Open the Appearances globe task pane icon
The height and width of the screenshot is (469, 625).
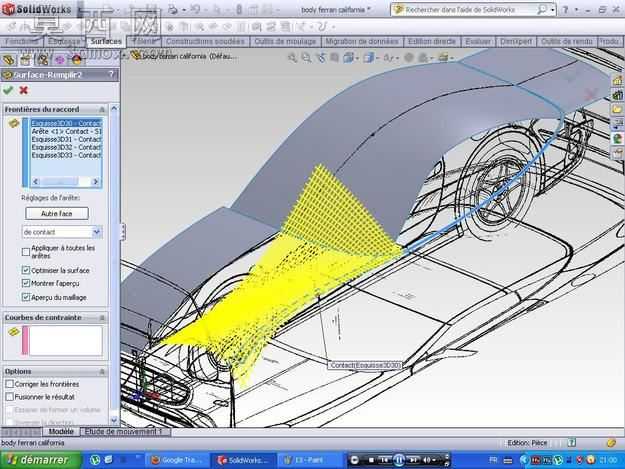click(x=618, y=138)
